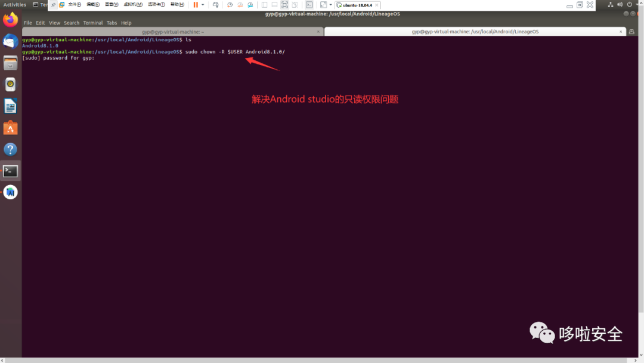Open the VMware console view icon
644x363 pixels.
pyautogui.click(x=309, y=5)
